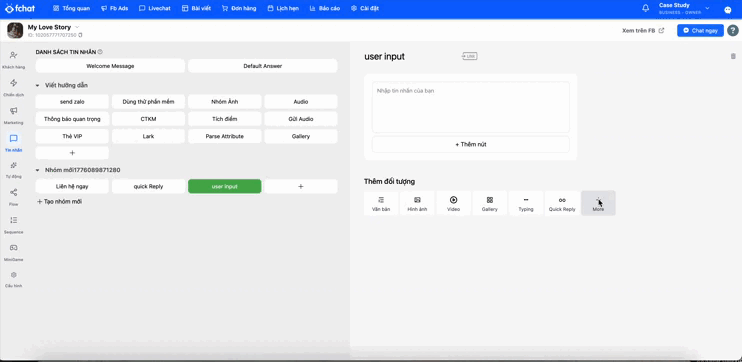The height and width of the screenshot is (362, 742).
Task: Open the Fb Ads menu
Action: pos(115,8)
